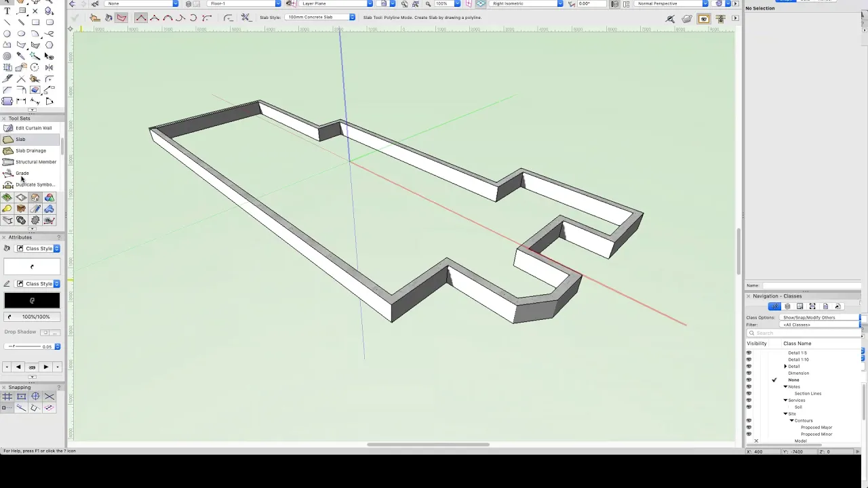The width and height of the screenshot is (868, 488).
Task: Toggle visibility of None class
Action: 749,380
